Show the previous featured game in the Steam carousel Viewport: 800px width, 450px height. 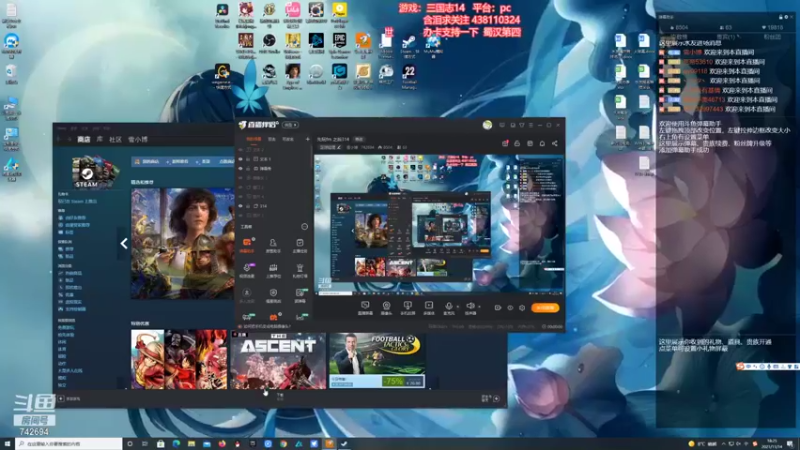click(124, 243)
